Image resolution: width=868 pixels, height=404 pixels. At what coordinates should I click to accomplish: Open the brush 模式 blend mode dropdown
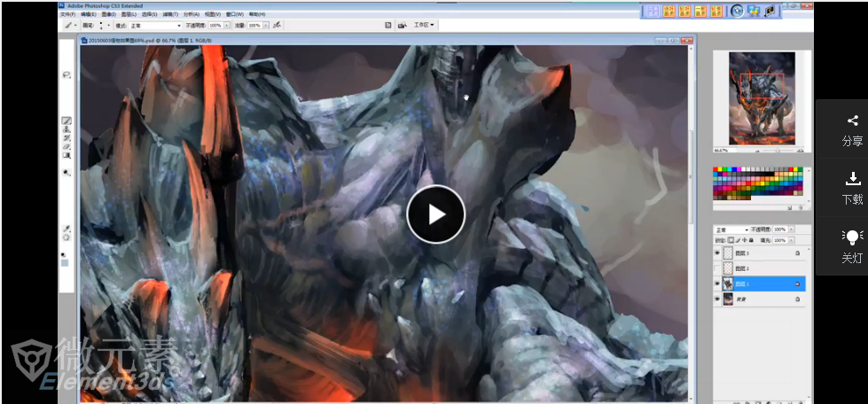(x=155, y=26)
